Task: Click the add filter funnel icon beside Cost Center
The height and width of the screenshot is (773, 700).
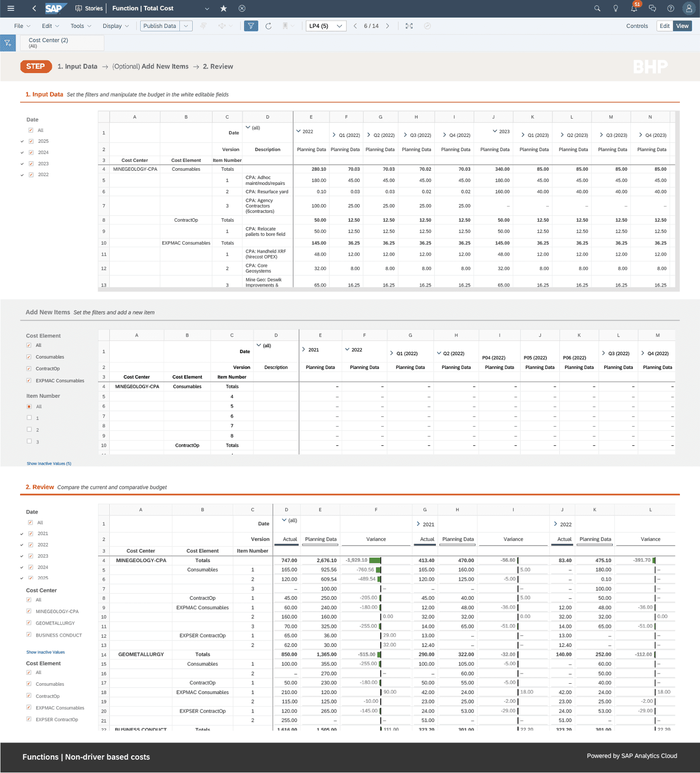Action: (8, 43)
